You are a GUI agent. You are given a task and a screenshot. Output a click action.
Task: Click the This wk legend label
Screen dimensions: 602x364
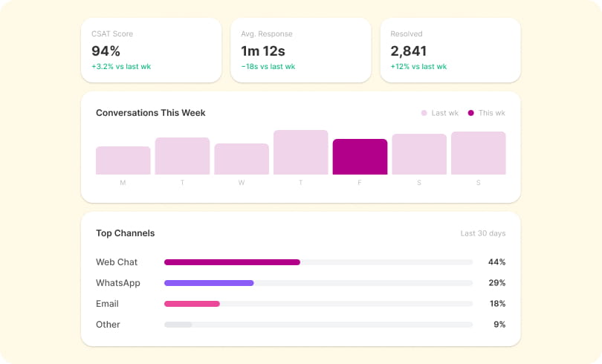click(x=492, y=113)
